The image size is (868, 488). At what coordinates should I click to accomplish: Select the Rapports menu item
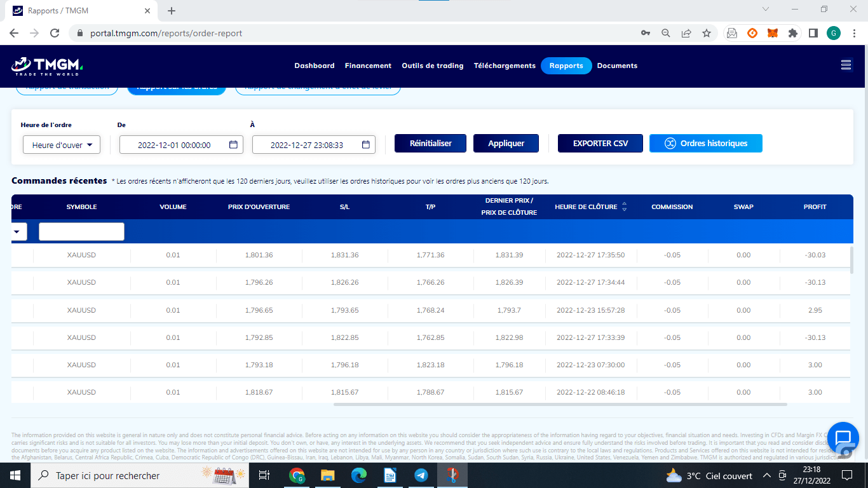coord(566,65)
